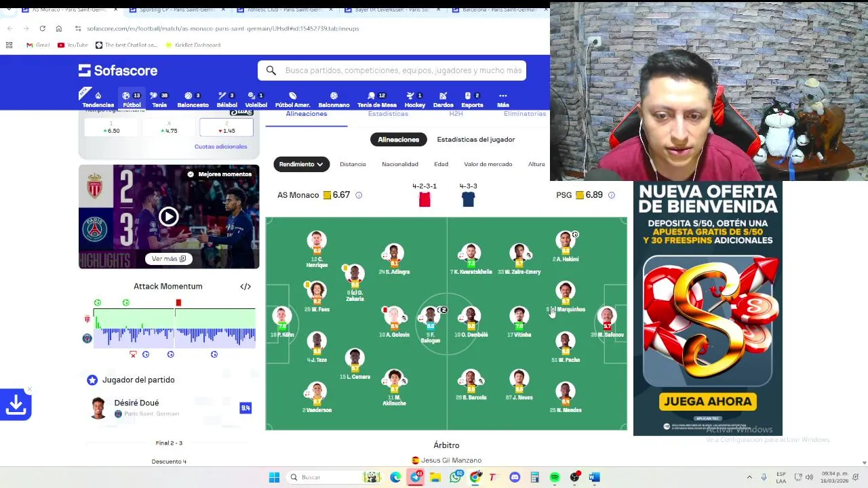This screenshot has height=488, width=868.
Task: Click the red card marker on Attack Momentum
Action: pyautogui.click(x=178, y=303)
